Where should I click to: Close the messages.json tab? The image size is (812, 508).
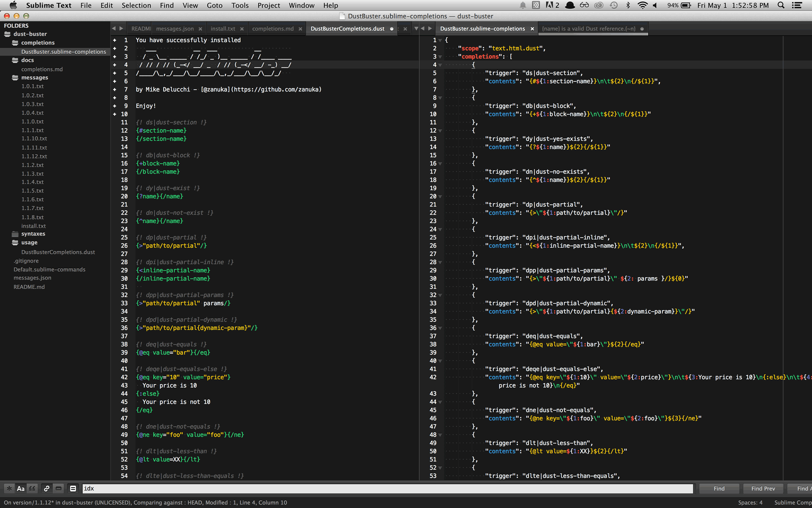[200, 29]
